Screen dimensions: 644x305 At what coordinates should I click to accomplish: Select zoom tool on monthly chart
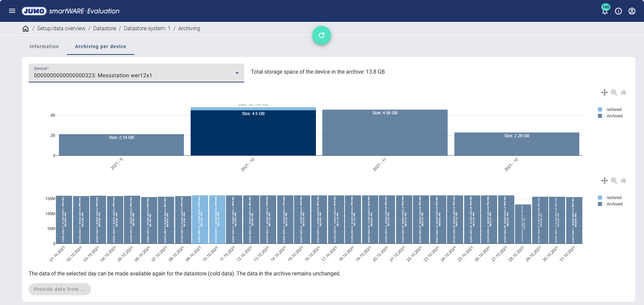[x=614, y=92]
